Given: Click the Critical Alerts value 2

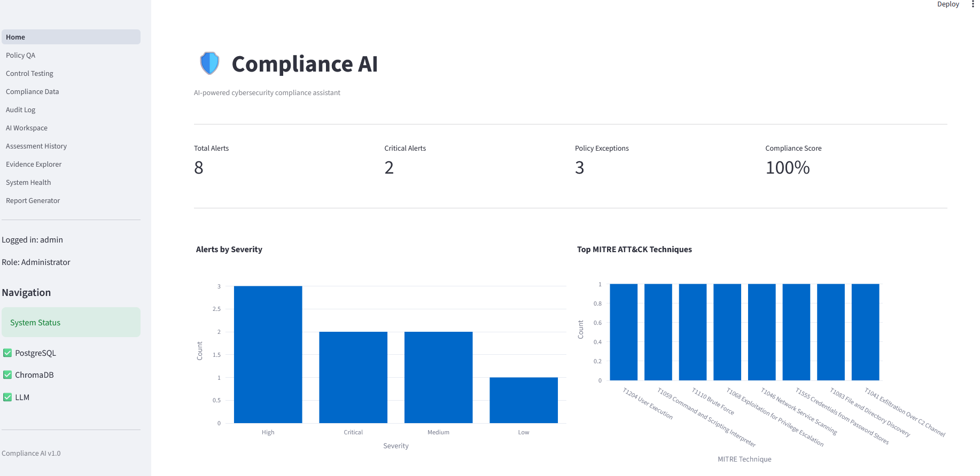Looking at the screenshot, I should pyautogui.click(x=389, y=168).
